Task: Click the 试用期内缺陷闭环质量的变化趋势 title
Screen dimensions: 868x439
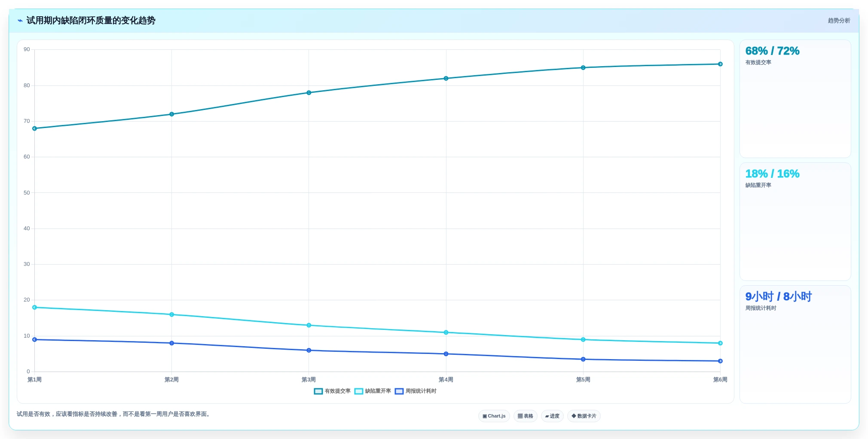Action: pos(91,21)
